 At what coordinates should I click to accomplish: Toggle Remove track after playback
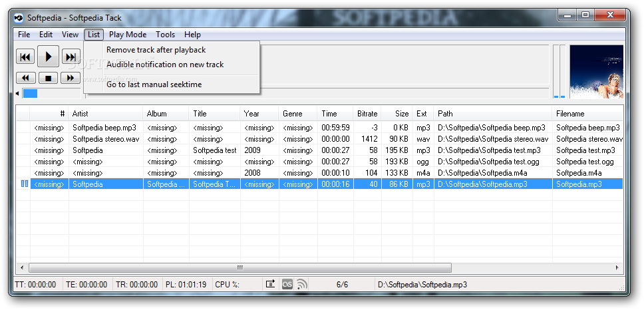pyautogui.click(x=172, y=50)
